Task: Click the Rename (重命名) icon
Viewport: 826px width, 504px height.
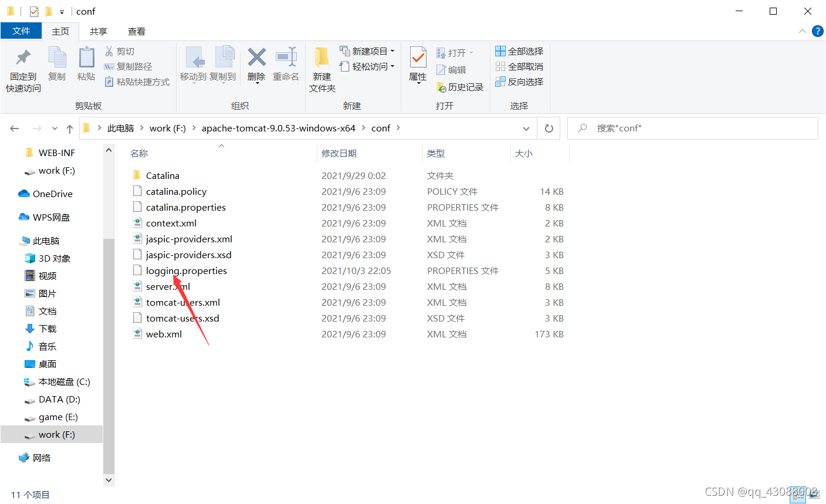Action: 286,57
